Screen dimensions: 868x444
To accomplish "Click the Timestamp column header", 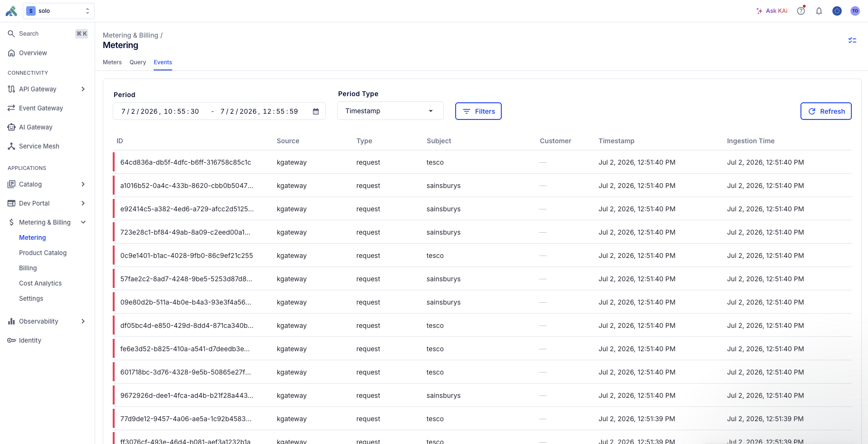I will pos(616,141).
